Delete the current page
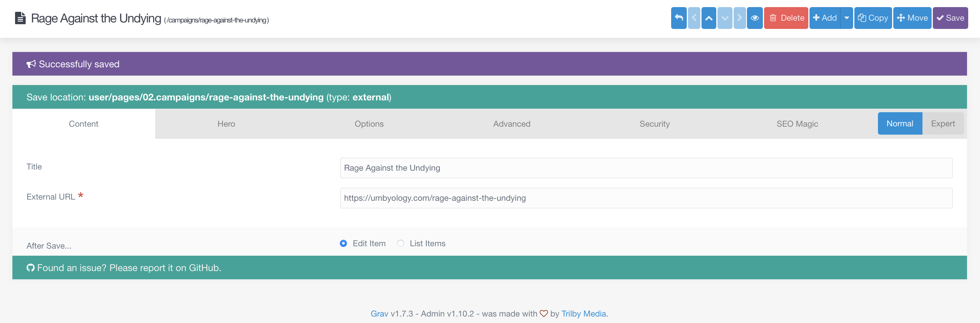Screen dimensions: 980x323 click(x=786, y=18)
